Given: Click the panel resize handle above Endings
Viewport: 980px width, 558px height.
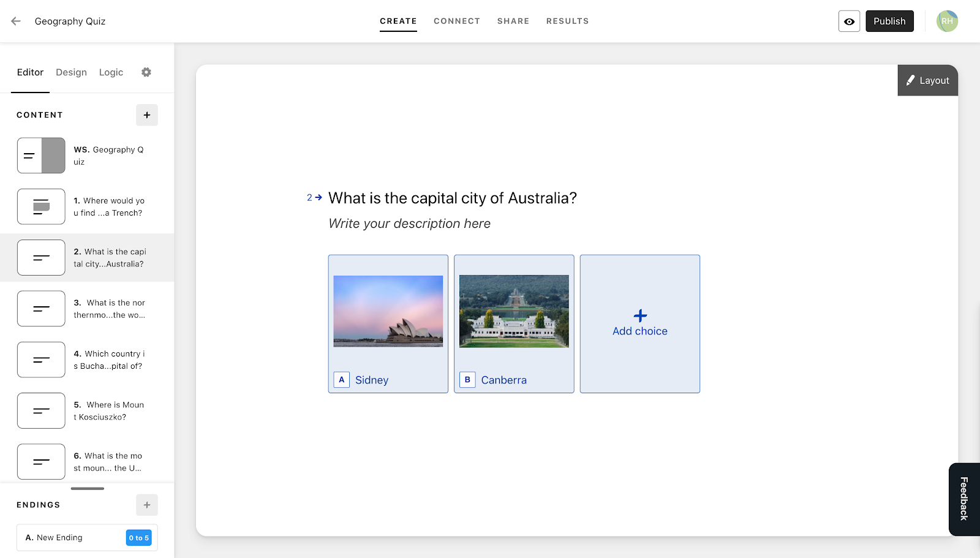Looking at the screenshot, I should coord(88,489).
